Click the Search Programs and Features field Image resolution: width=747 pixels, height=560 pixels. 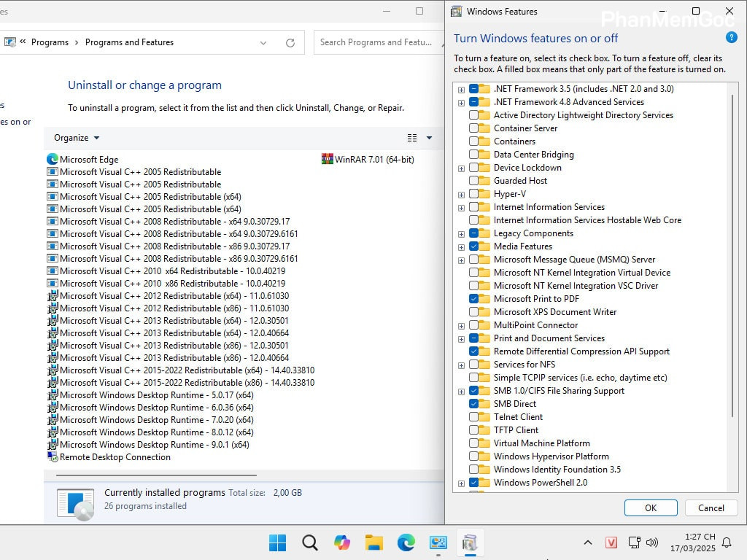pos(379,42)
